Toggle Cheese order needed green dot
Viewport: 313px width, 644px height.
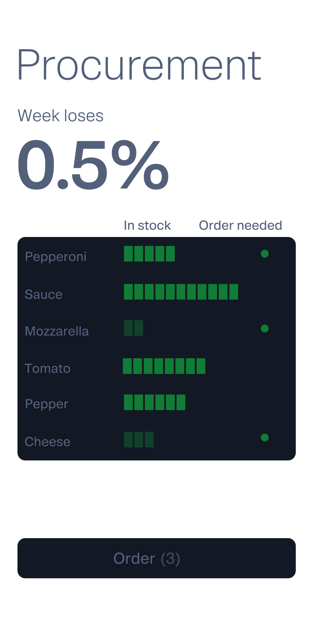[265, 438]
